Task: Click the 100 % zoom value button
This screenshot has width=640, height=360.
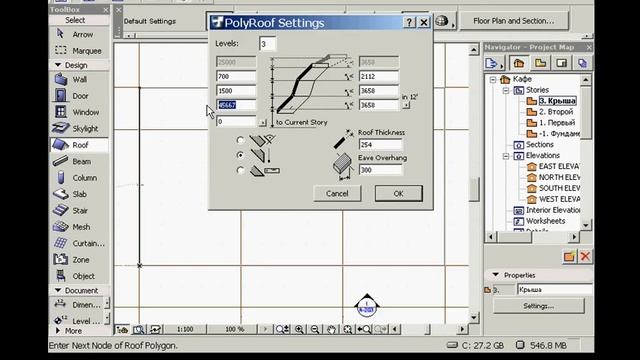Action: 235,329
